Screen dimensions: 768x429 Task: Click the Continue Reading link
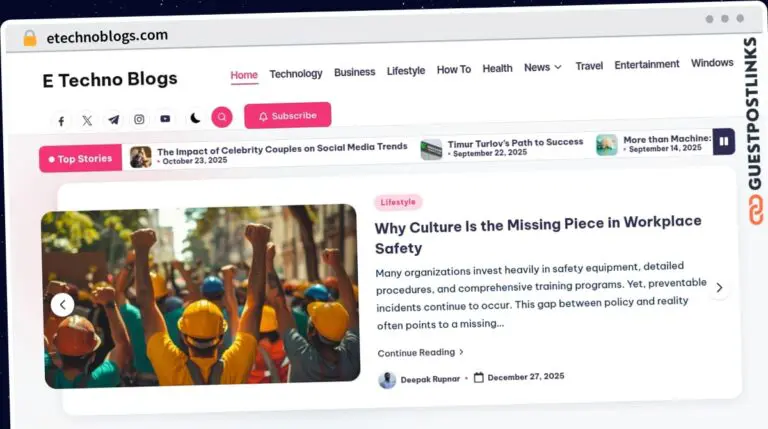tap(420, 353)
